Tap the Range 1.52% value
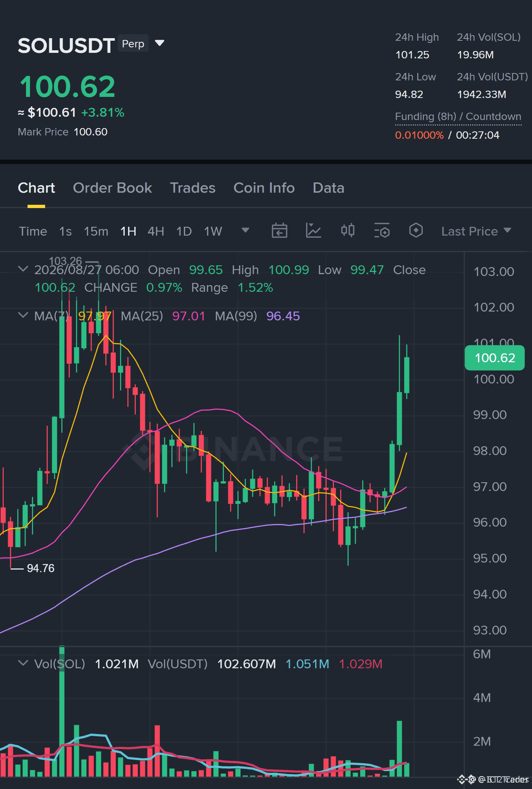 click(x=255, y=287)
